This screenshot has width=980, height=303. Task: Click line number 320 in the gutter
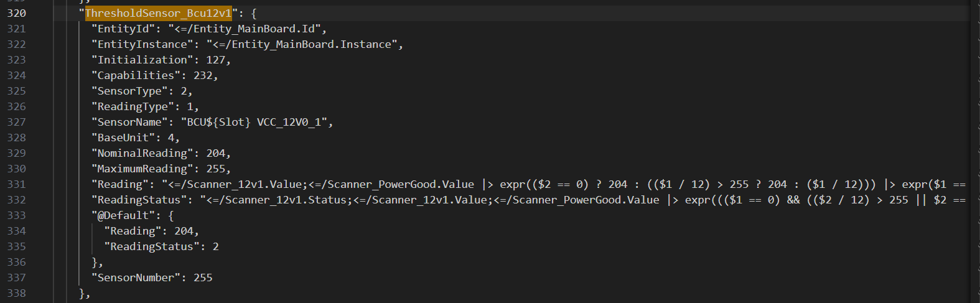click(17, 13)
